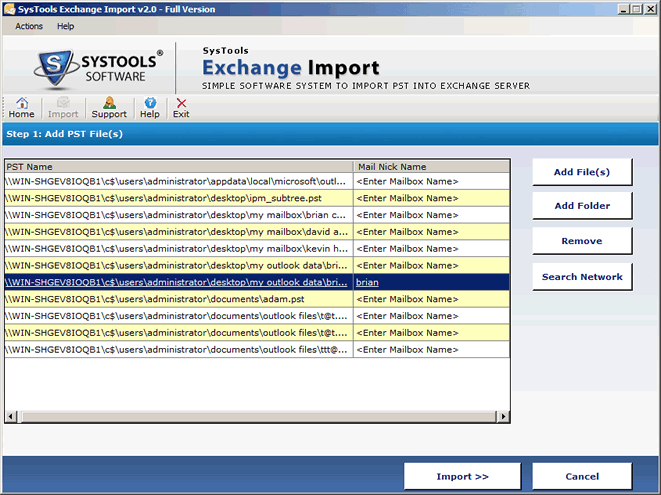Set the mailbox name for ttt@... row
Viewport: 661px width, 495px height.
(x=432, y=350)
